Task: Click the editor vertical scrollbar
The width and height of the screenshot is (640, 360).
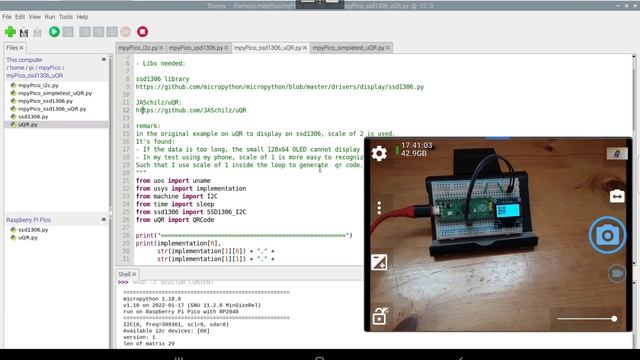Action: click(x=634, y=159)
